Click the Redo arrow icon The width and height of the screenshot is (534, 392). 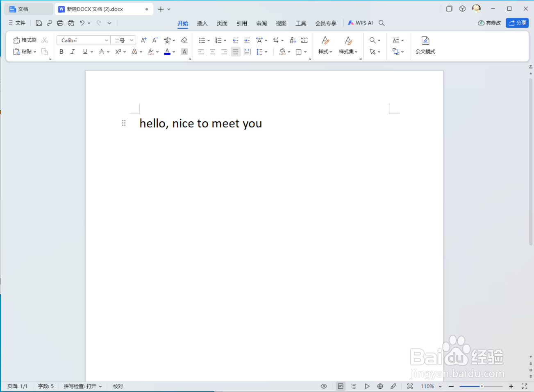tap(99, 23)
